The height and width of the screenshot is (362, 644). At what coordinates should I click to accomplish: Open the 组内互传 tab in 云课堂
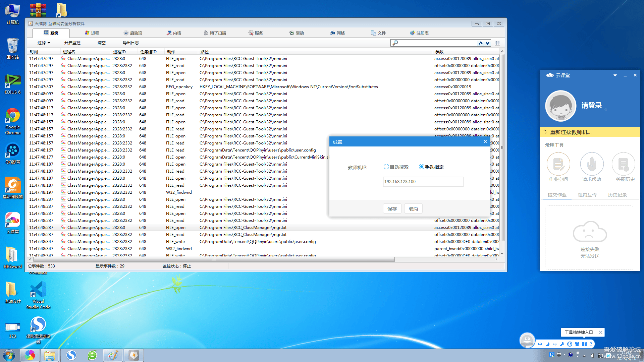[x=587, y=195]
